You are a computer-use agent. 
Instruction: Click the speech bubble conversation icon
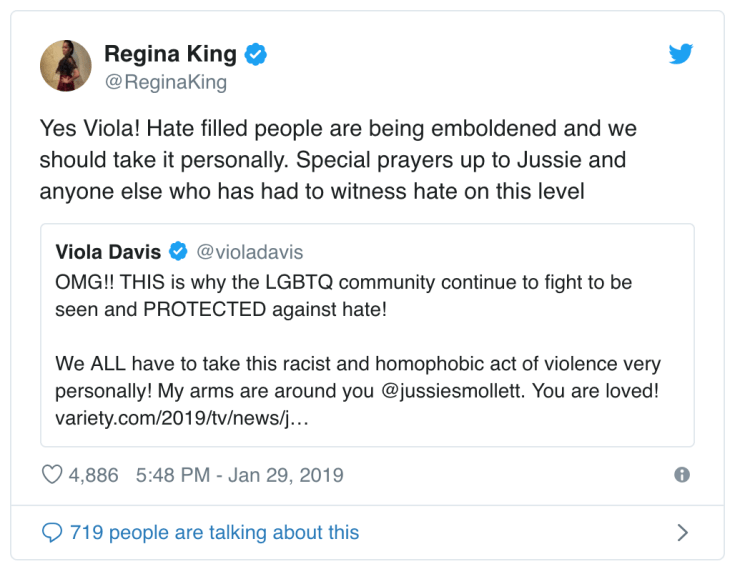point(52,532)
